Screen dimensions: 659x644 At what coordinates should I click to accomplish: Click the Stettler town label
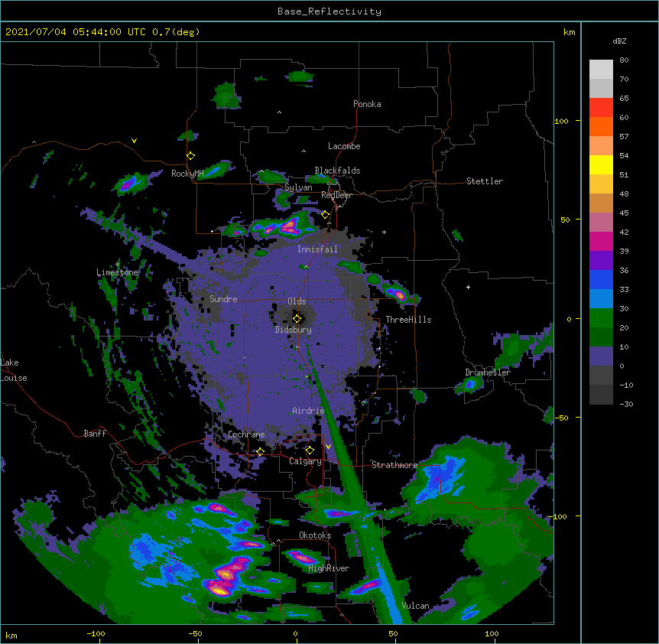click(485, 181)
